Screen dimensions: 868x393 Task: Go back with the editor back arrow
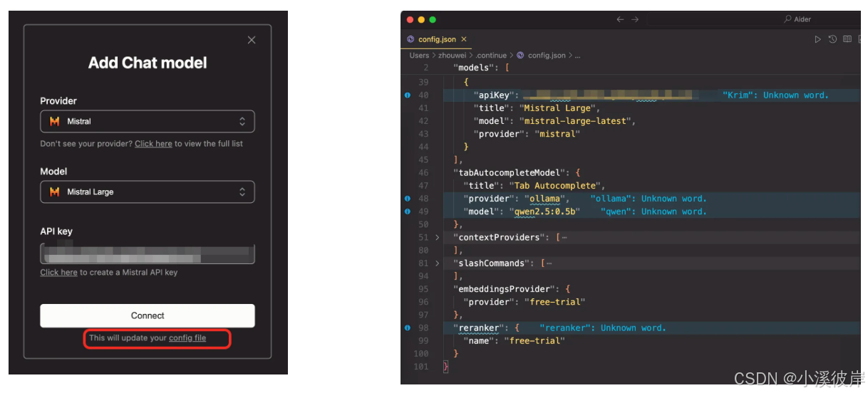[x=620, y=19]
